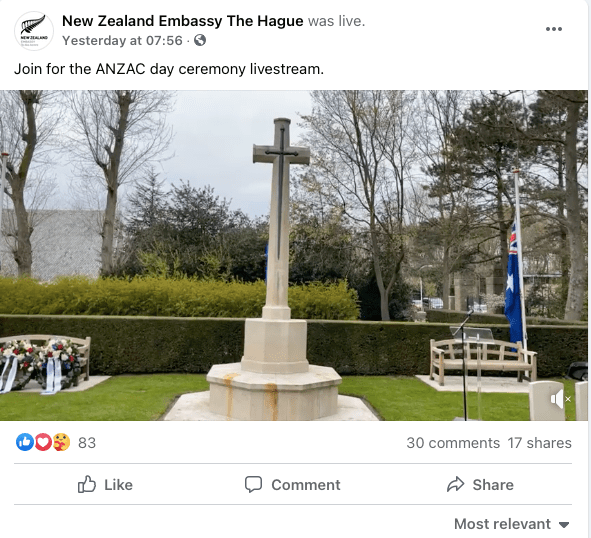Open the three-dot post options menu
Image resolution: width=591 pixels, height=538 pixels.
point(554,29)
